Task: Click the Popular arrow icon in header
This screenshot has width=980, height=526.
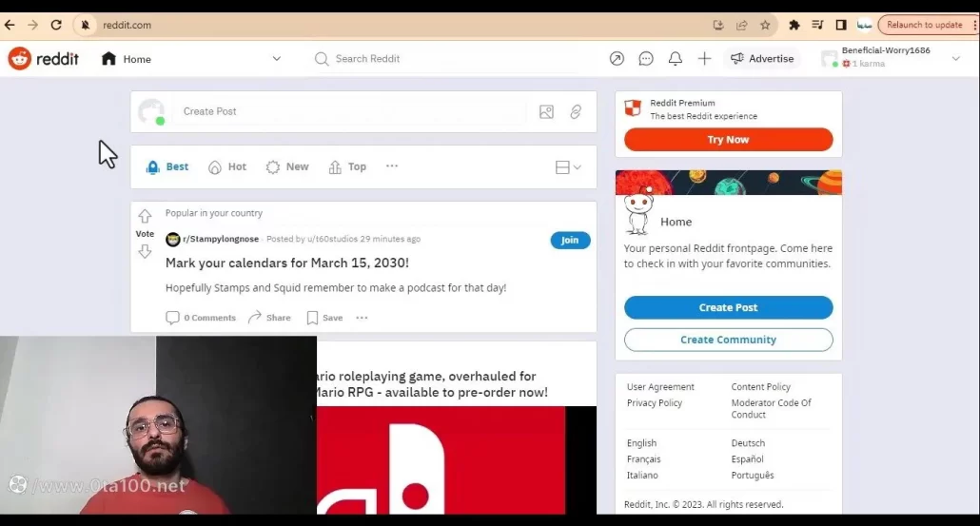Action: 617,59
